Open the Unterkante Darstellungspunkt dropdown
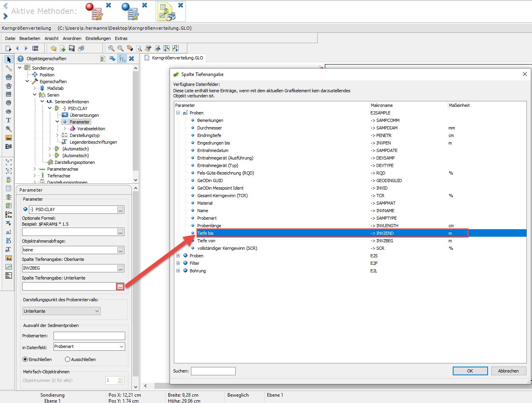 click(x=61, y=311)
